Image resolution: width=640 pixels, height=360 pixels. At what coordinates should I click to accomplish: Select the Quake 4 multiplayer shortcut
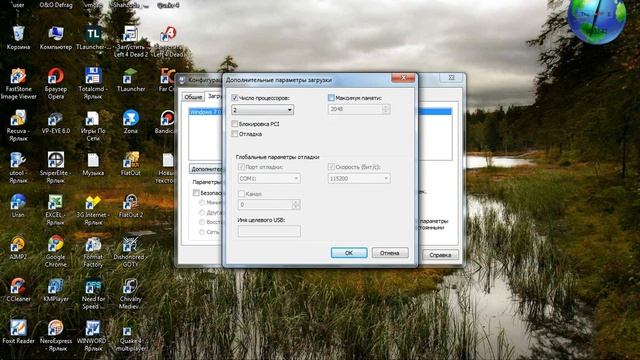(x=131, y=338)
